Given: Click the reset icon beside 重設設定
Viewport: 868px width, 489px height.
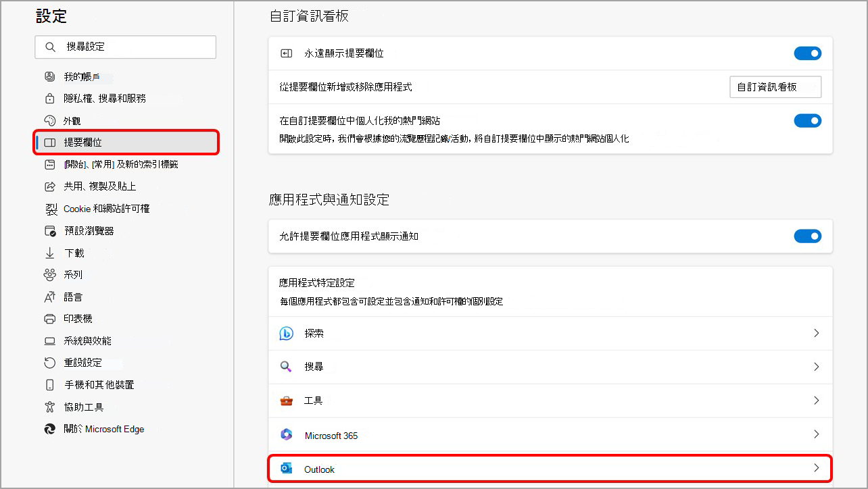Looking at the screenshot, I should tap(49, 363).
